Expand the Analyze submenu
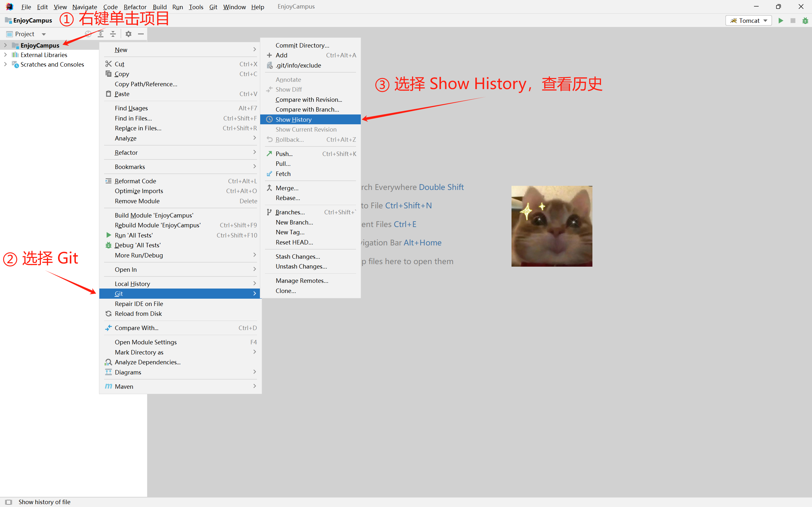This screenshot has height=507, width=812. click(255, 138)
